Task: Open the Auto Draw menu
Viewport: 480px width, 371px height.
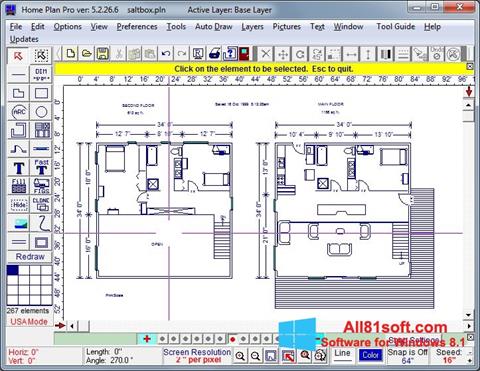Action: (214, 27)
